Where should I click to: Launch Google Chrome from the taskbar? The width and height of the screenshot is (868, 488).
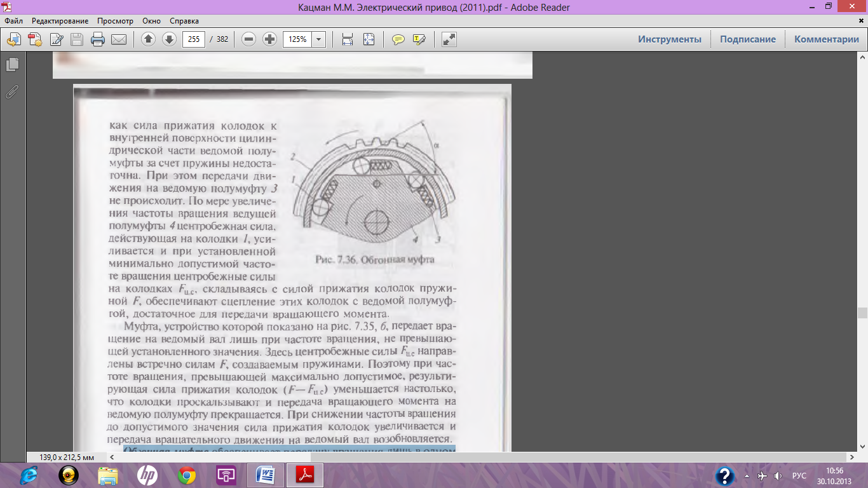(187, 475)
